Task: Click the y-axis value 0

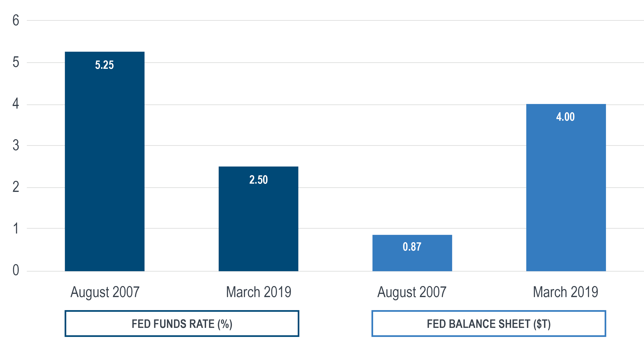Action: 16,270
